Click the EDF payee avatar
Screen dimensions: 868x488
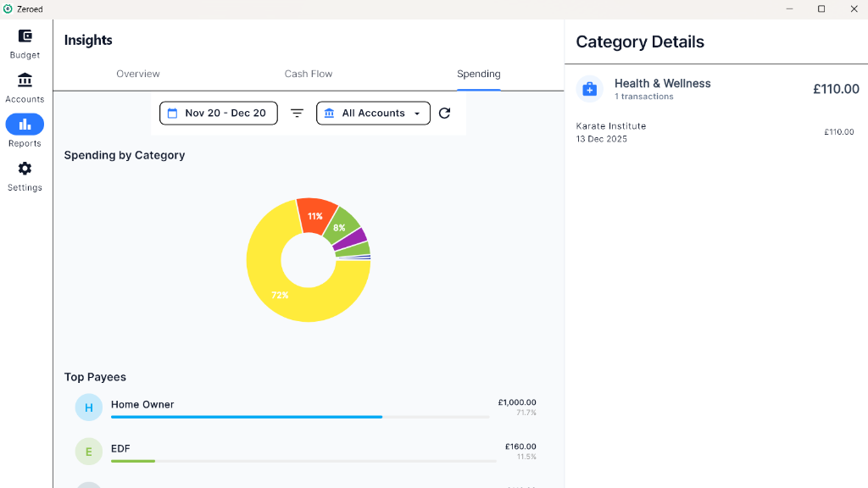coord(89,452)
